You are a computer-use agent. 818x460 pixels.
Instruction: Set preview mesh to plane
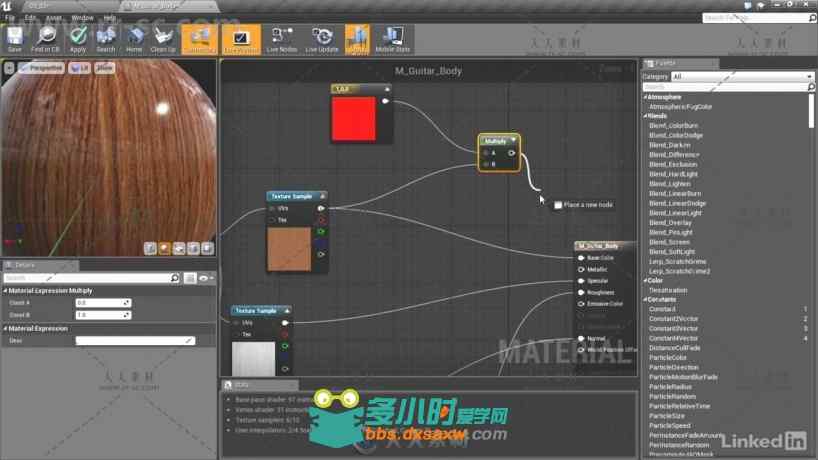point(179,249)
